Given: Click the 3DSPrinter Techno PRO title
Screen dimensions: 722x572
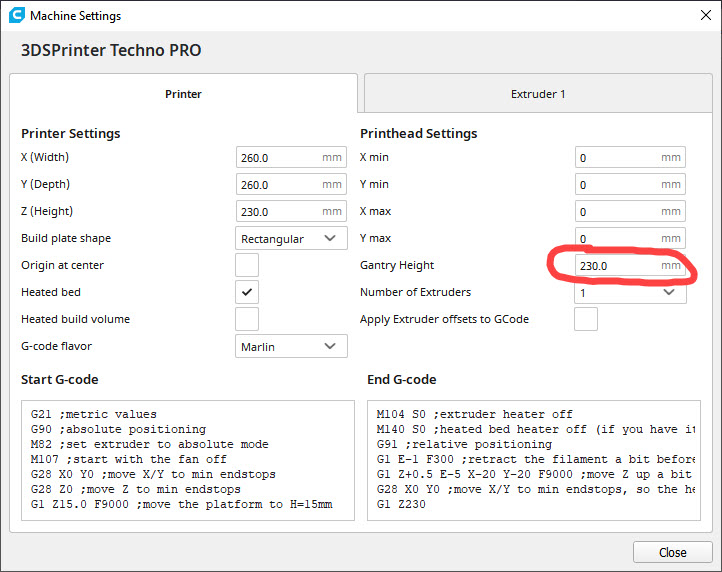Looking at the screenshot, I should [x=111, y=50].
